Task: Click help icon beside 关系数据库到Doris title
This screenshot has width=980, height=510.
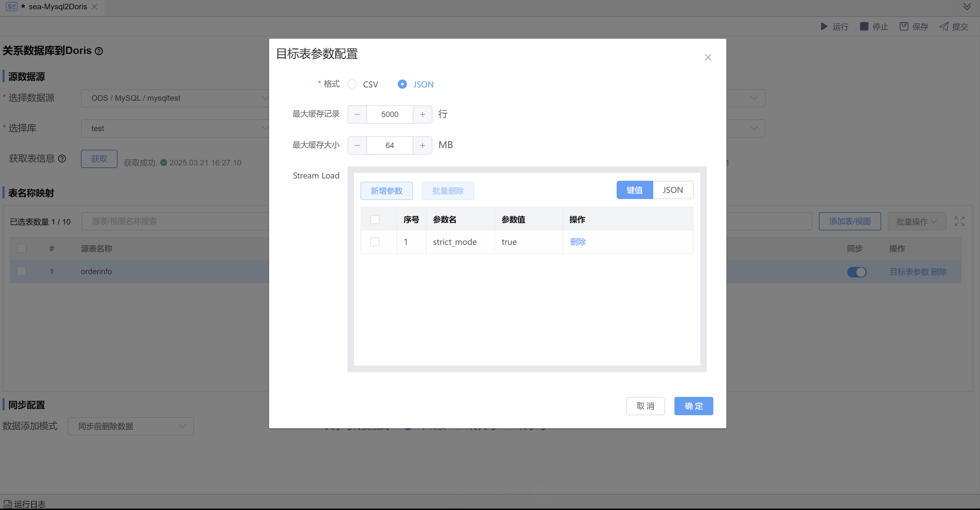Action: (99, 51)
